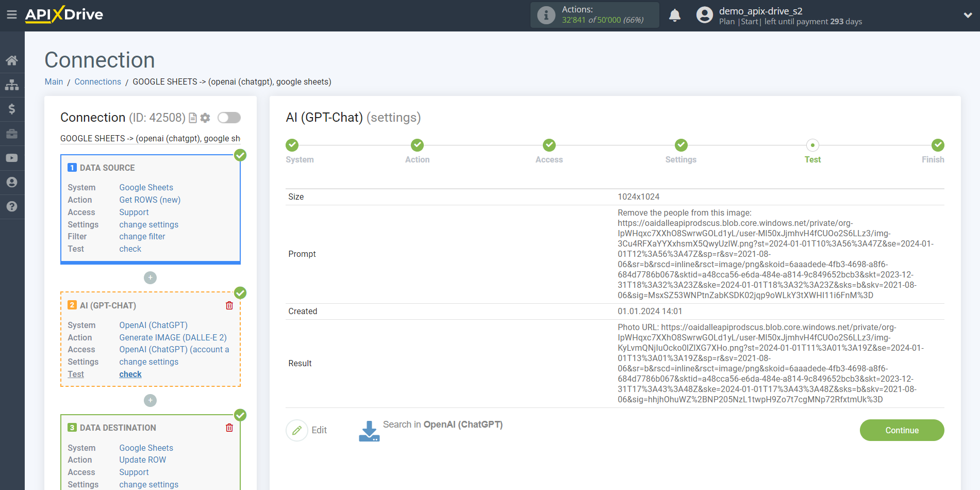Click the Search in OpenAI (ChatGPT) text
This screenshot has width=980, height=490.
coord(443,424)
